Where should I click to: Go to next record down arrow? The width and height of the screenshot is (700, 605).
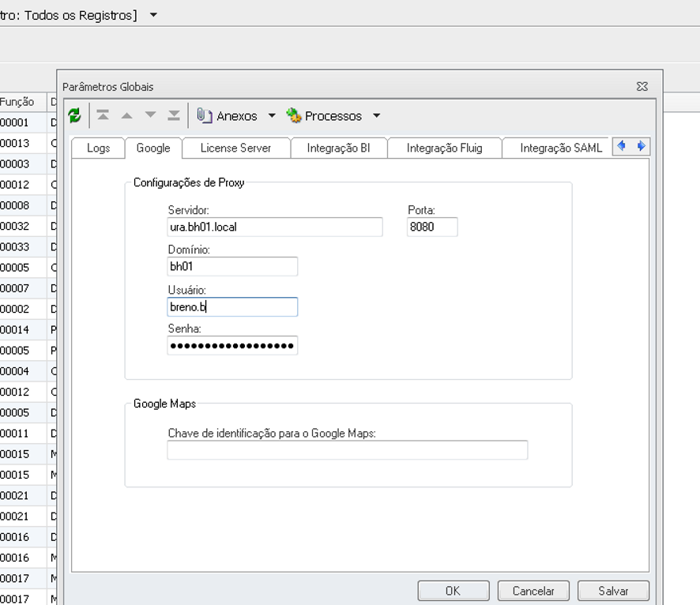tap(150, 115)
